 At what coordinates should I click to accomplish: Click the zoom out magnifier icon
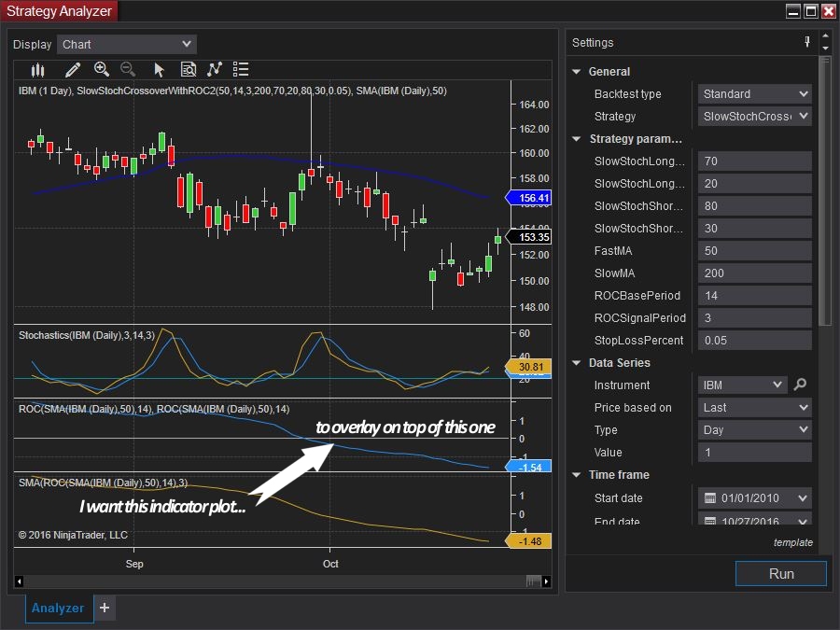coord(128,69)
